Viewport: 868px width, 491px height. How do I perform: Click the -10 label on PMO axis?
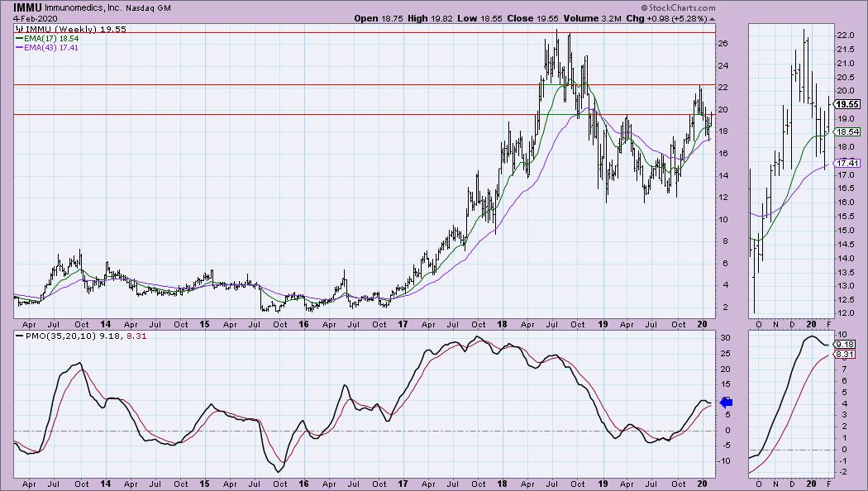pos(723,461)
